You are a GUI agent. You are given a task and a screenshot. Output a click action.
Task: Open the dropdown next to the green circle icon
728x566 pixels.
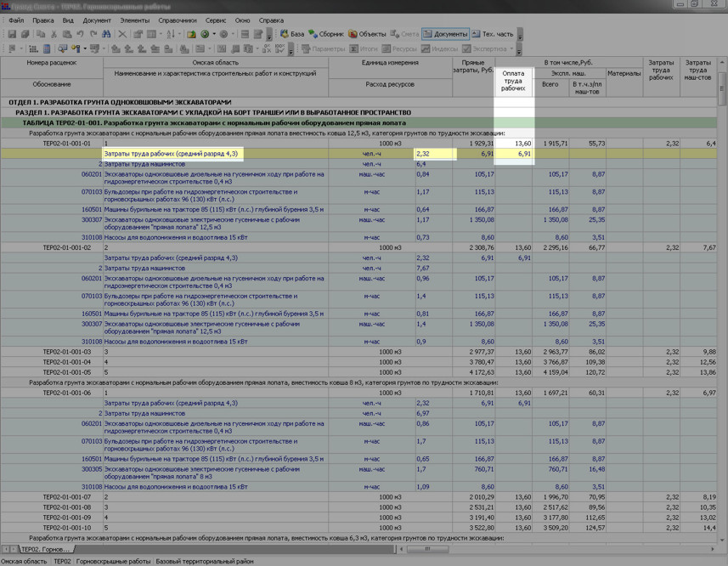point(215,34)
